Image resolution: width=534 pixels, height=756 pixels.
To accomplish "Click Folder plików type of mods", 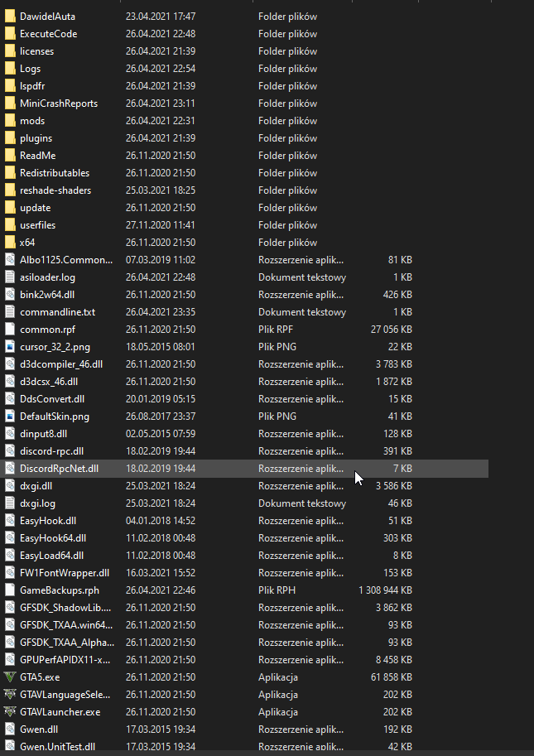I will tap(288, 121).
